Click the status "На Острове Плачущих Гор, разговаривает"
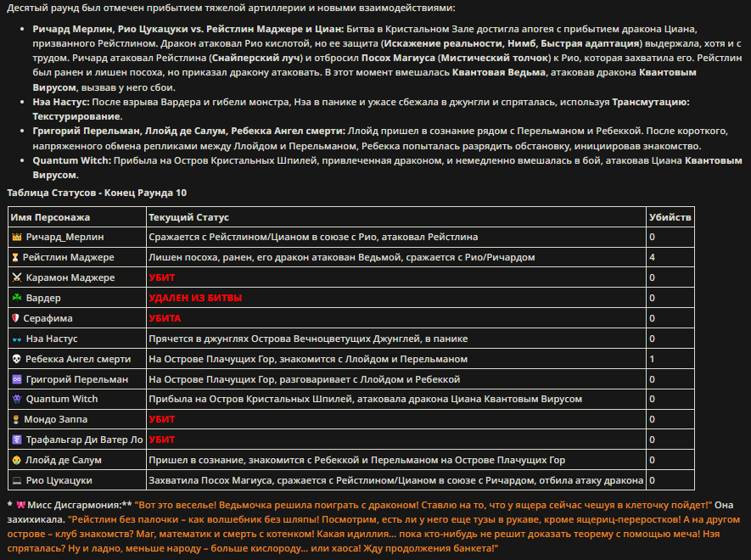 pyautogui.click(x=304, y=379)
